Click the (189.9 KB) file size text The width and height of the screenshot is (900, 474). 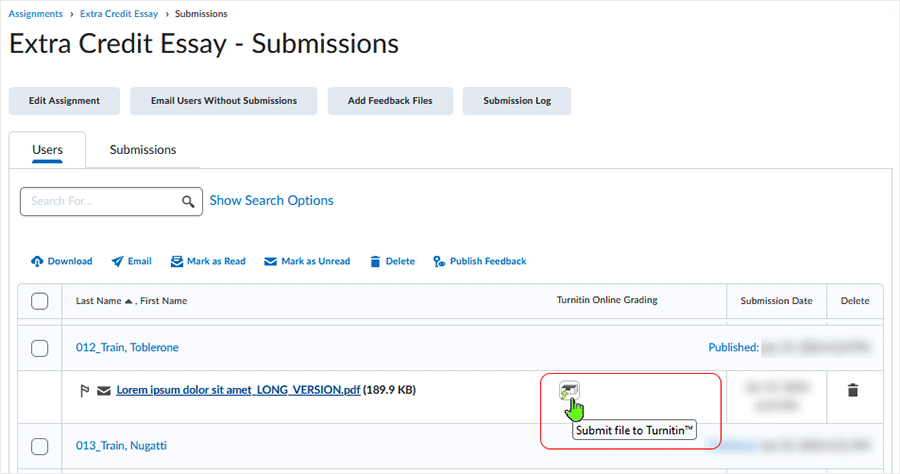pos(389,390)
